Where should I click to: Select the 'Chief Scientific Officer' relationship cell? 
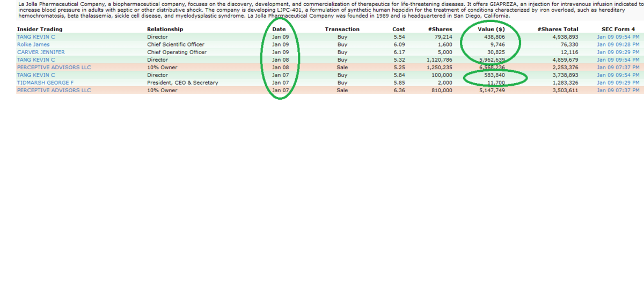tap(175, 44)
